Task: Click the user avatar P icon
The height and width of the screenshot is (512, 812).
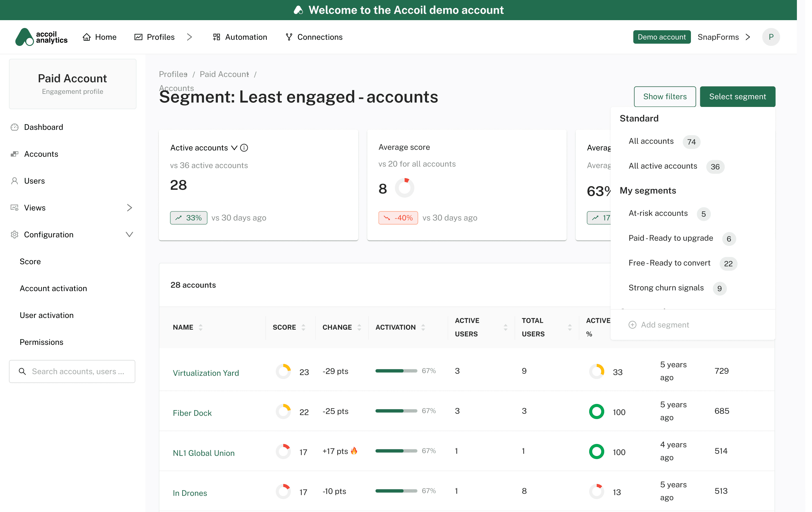Action: click(x=771, y=37)
